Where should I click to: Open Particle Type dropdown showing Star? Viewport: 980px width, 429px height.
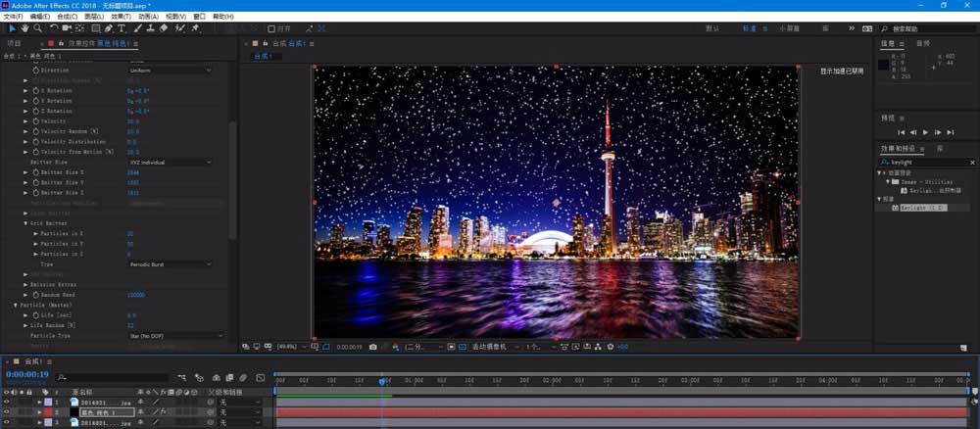coord(174,335)
